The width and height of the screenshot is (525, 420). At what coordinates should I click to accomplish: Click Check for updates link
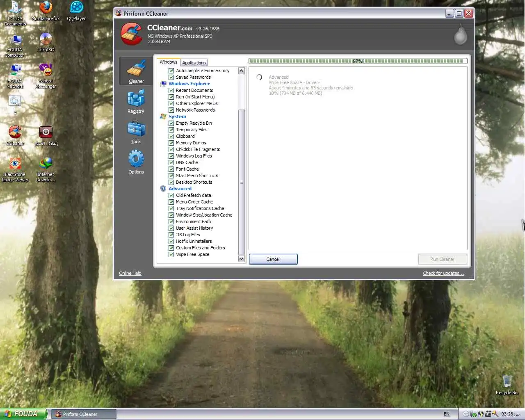tap(443, 273)
